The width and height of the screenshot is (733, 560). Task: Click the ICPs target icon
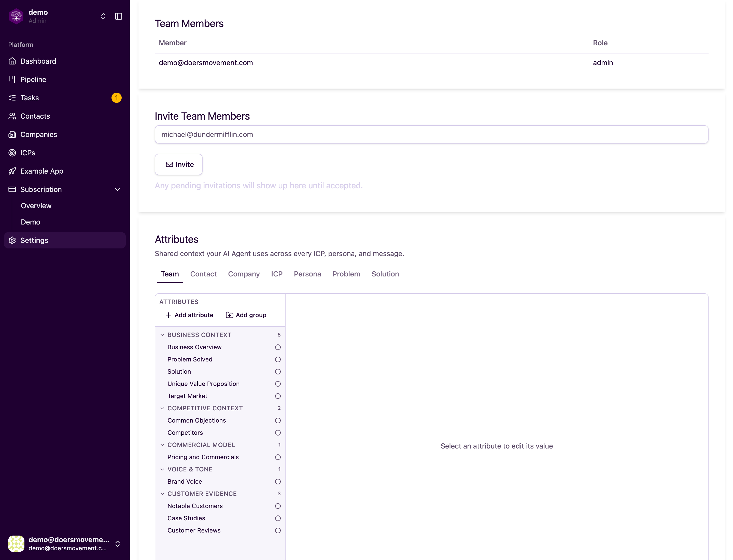12,153
